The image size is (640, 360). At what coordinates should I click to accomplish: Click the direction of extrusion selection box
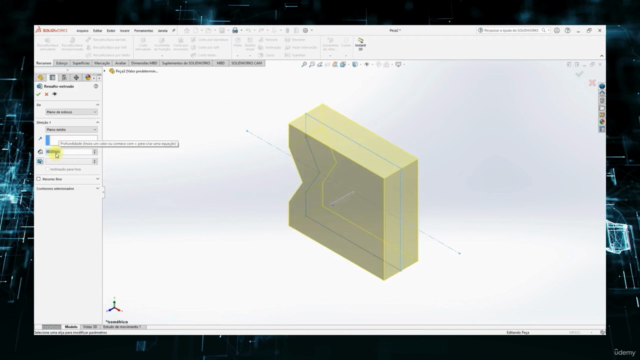71,139
